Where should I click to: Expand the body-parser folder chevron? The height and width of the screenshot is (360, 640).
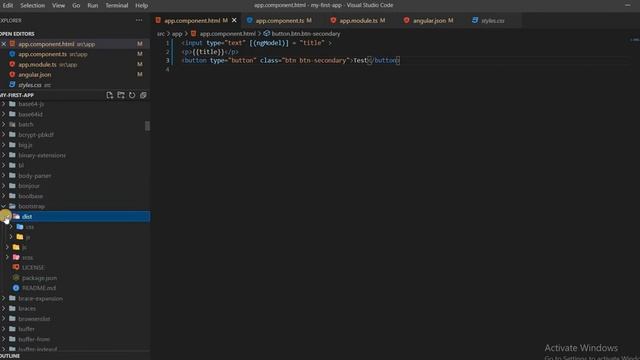[4, 176]
